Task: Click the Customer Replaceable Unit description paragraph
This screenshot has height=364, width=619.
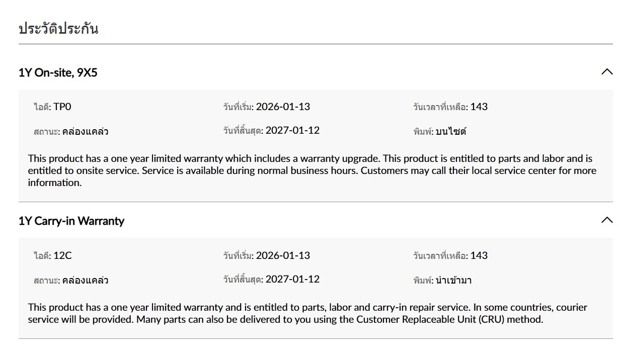Action: (x=307, y=313)
